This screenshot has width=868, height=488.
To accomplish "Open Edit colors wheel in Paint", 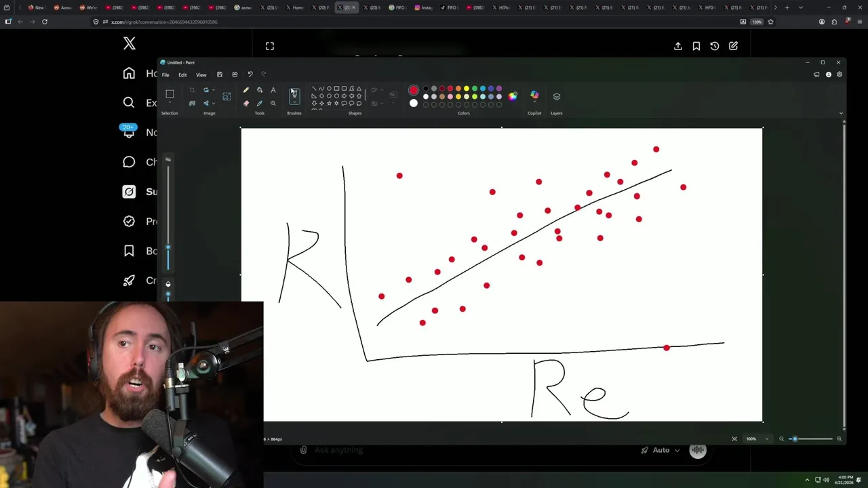I will pos(513,96).
